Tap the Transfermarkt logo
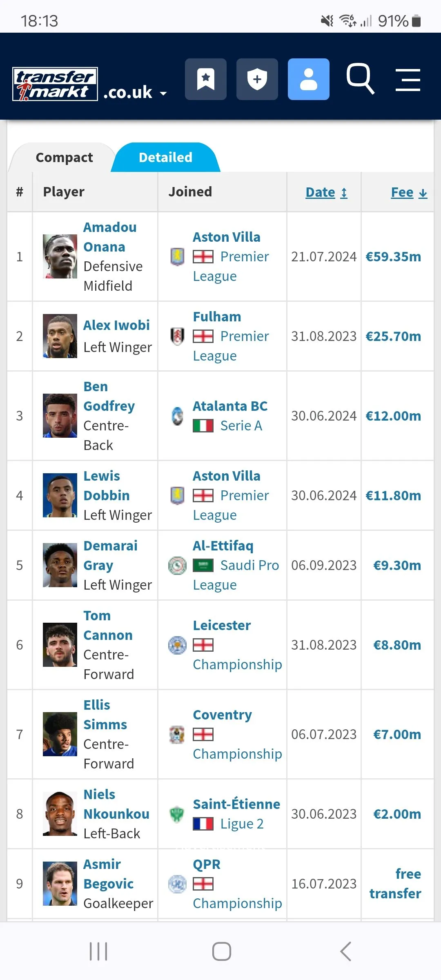The height and width of the screenshot is (980, 441). tap(55, 84)
